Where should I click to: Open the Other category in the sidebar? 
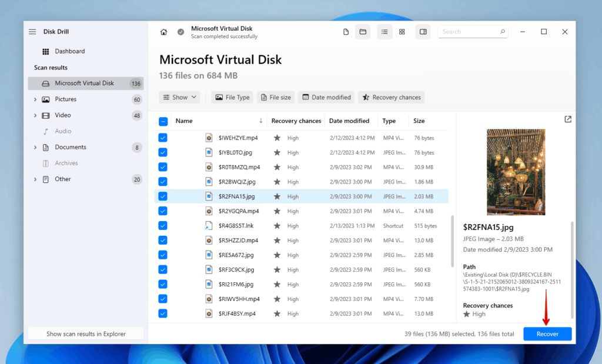tap(63, 179)
